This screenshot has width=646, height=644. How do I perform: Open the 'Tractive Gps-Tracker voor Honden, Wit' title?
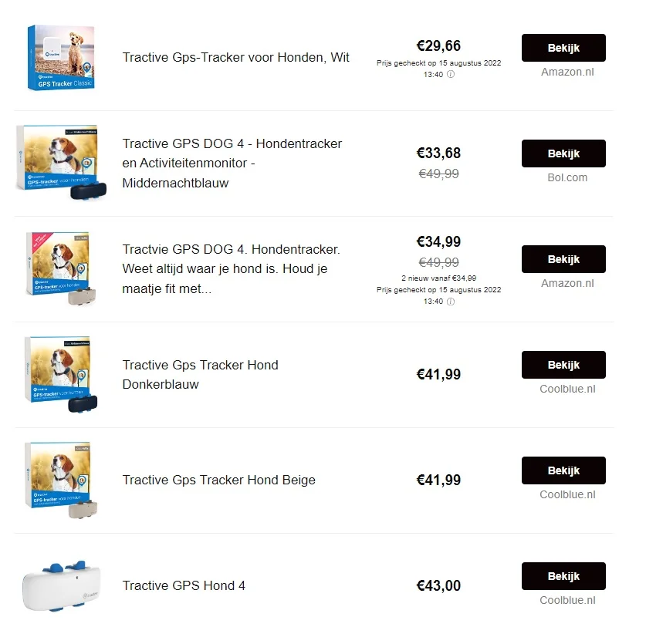(x=235, y=58)
